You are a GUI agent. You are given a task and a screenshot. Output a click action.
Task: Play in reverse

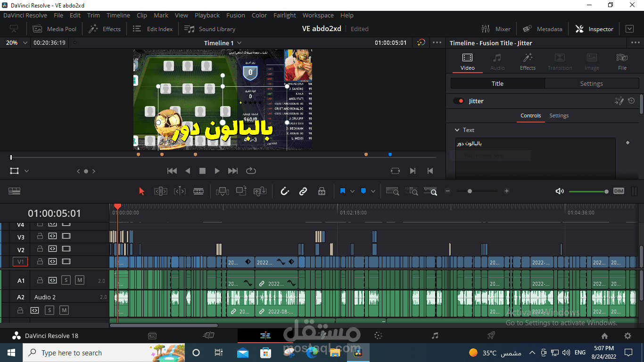coord(188,171)
